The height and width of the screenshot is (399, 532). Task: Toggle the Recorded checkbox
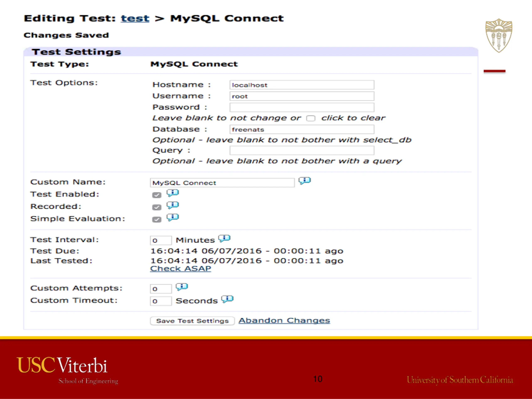157,207
